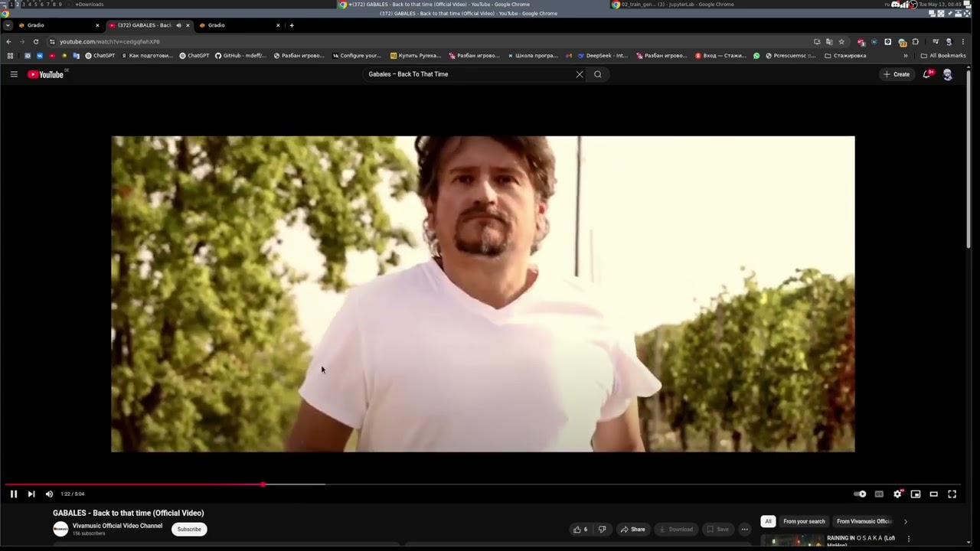Image resolution: width=980 pixels, height=551 pixels.
Task: Open Vivamusic Official Video Channel link
Action: pyautogui.click(x=117, y=526)
